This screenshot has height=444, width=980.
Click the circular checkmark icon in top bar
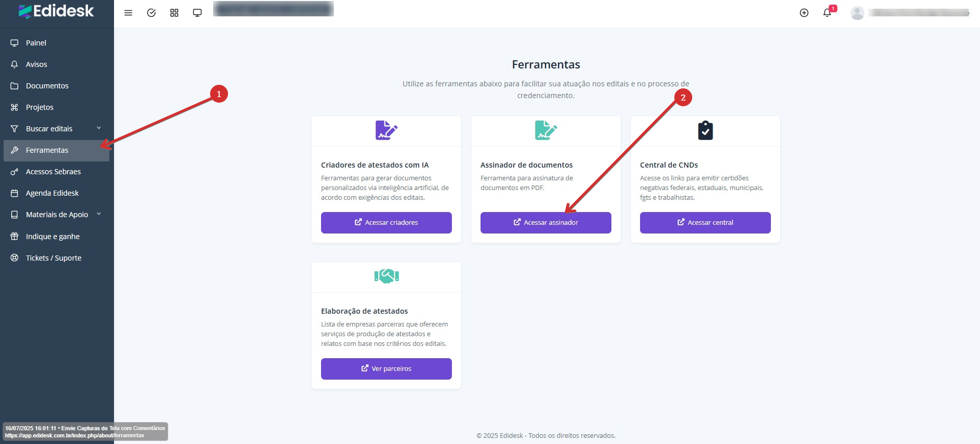151,13
